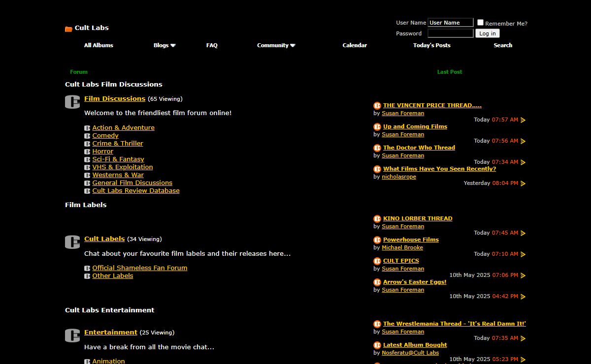Screen dimensions: 591x364
Task: Open All Albums from the navigation bar
Action: point(98,45)
